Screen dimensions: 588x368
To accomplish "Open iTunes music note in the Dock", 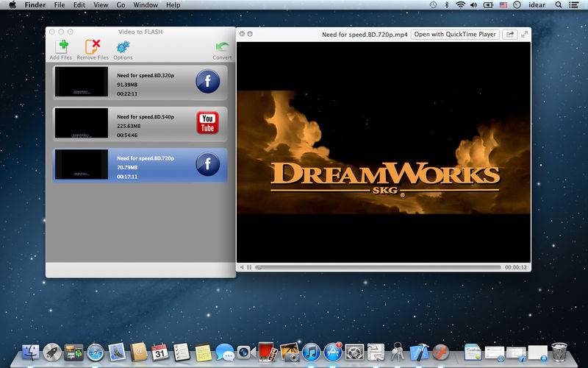I will [x=311, y=353].
